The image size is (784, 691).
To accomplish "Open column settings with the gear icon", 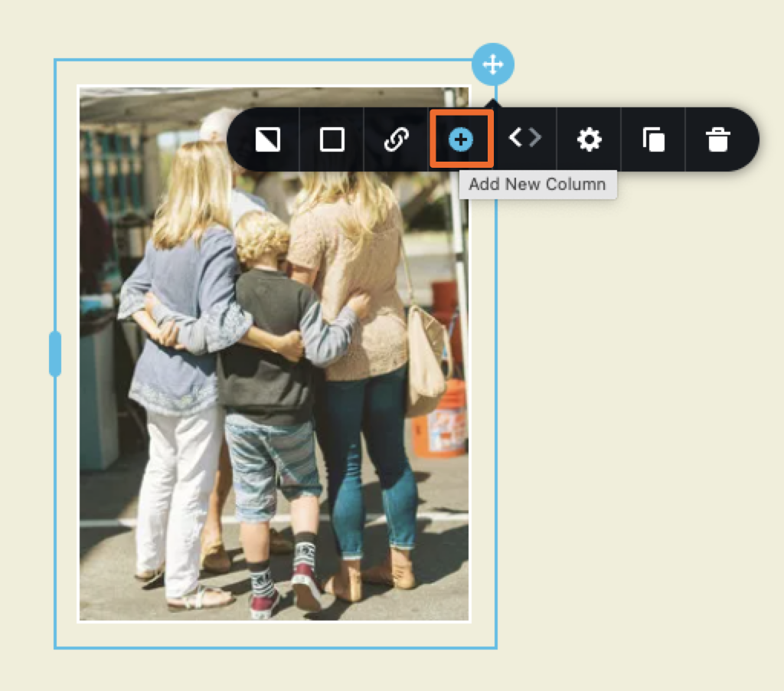I will coord(589,139).
